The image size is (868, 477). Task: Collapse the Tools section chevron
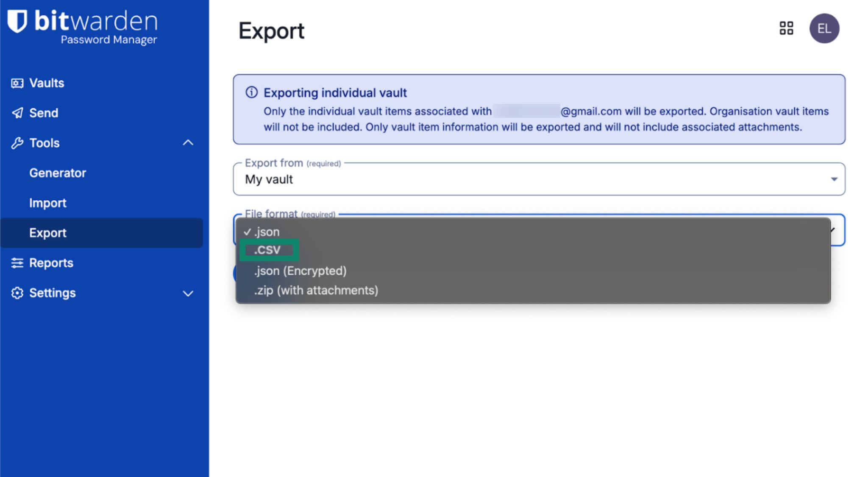click(x=188, y=143)
